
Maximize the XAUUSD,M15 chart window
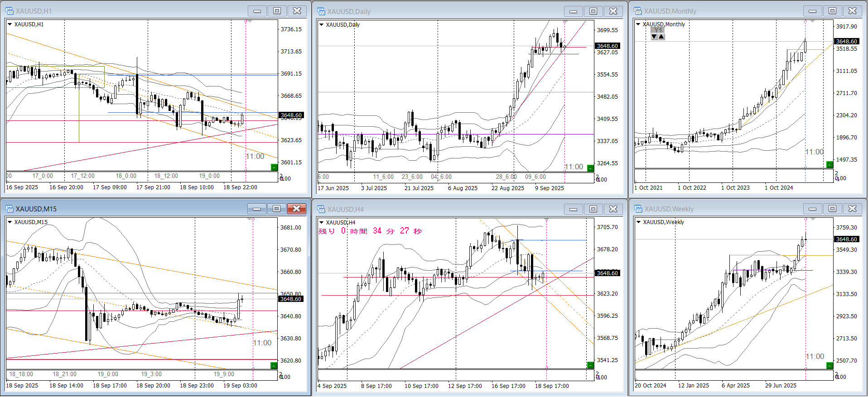(276, 209)
